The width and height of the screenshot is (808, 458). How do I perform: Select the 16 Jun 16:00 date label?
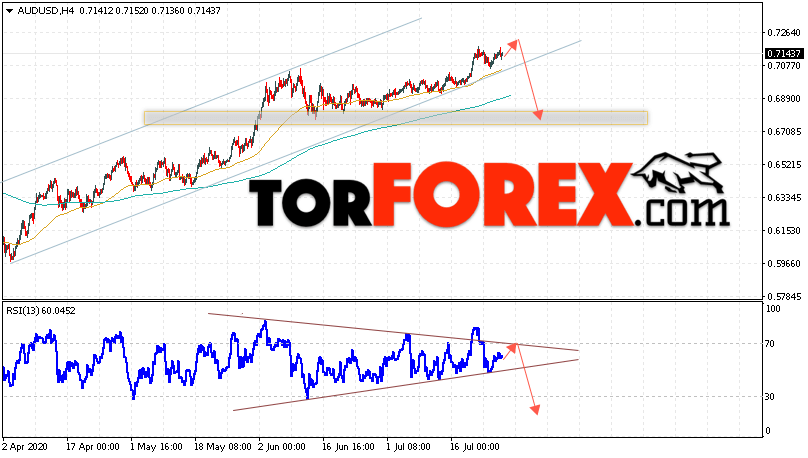coord(348,447)
